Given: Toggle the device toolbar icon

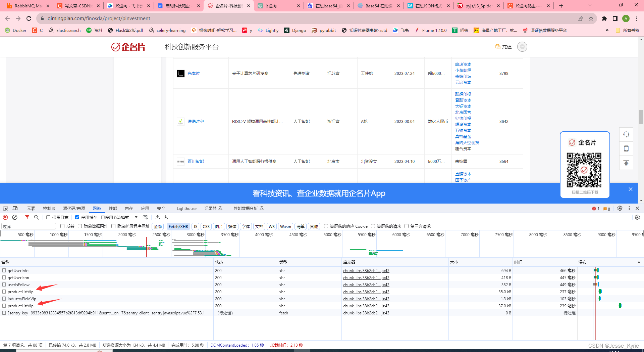Looking at the screenshot, I should coord(15,208).
